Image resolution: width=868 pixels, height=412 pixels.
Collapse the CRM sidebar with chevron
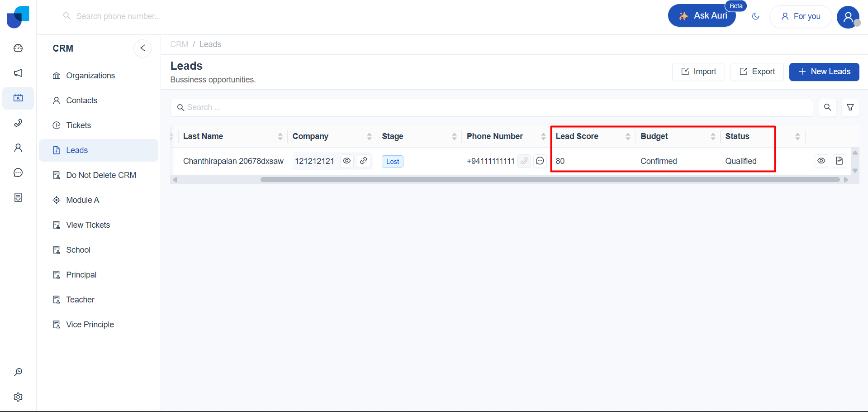[x=142, y=48]
